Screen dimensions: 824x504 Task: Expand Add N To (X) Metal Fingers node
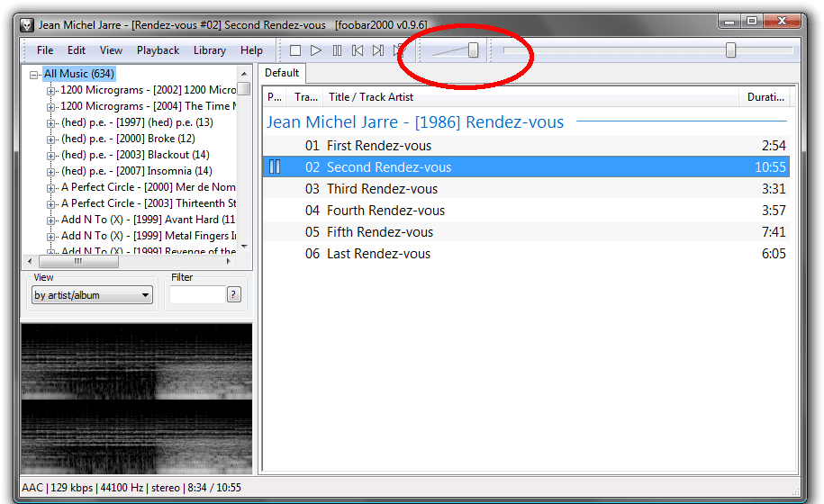coord(50,237)
